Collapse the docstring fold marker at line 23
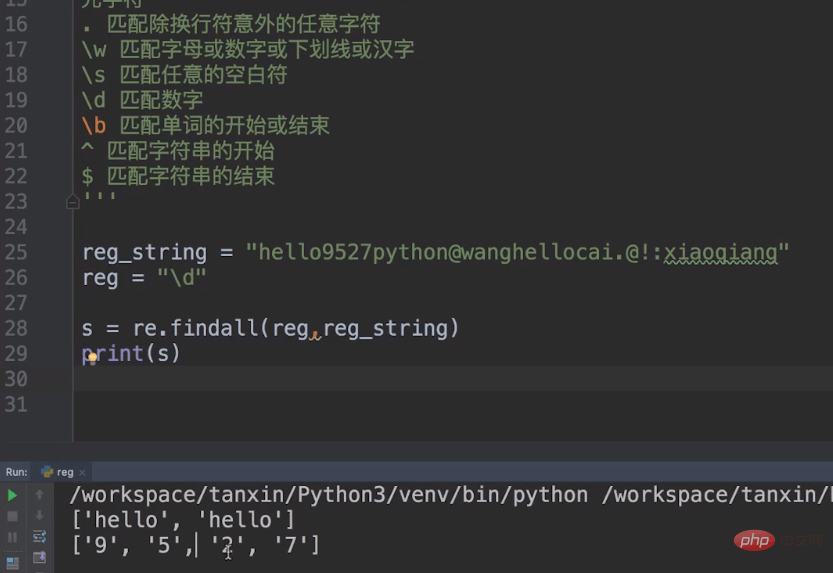The width and height of the screenshot is (833, 573). pos(73,202)
